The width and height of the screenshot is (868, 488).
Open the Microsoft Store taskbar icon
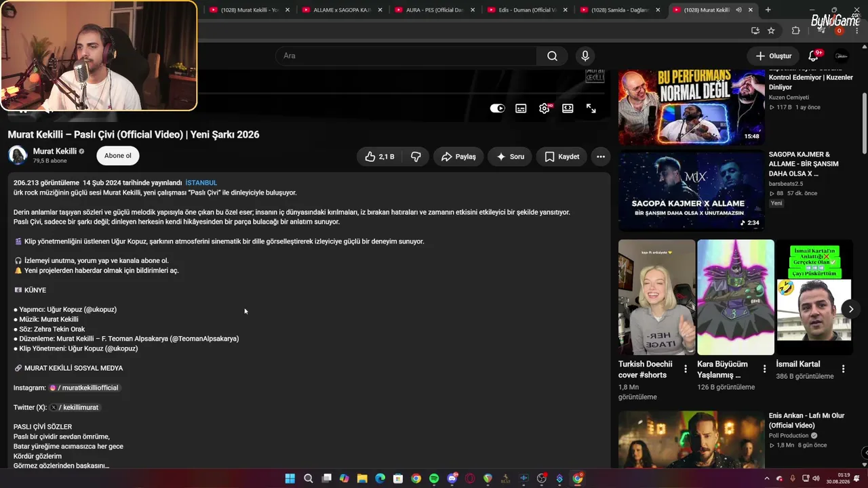(398, 479)
